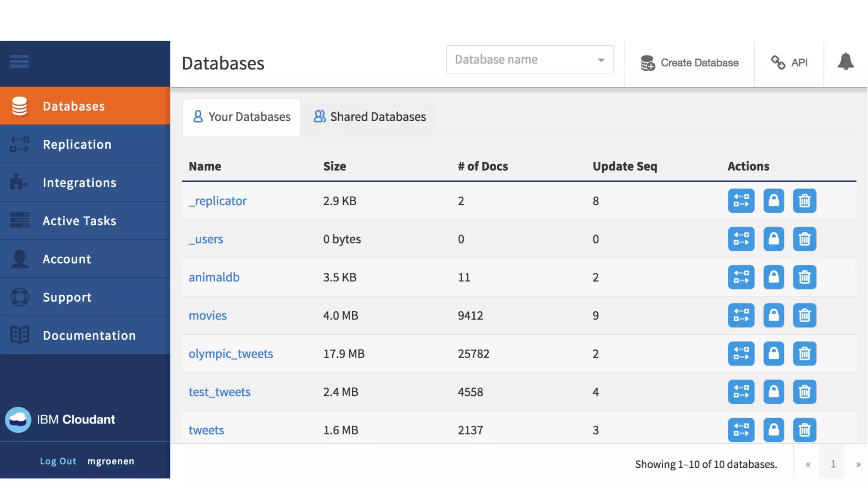Screen dimensions: 868x488
Task: Delete the movies database via trash icon
Action: [804, 316]
